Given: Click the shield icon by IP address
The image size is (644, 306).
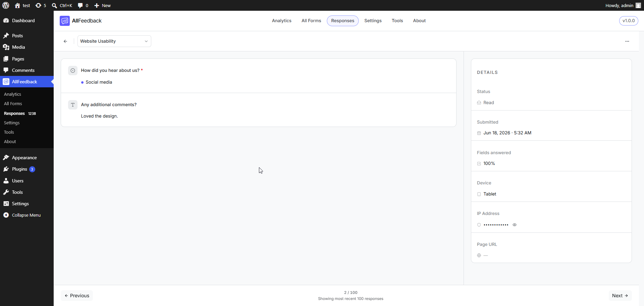Looking at the screenshot, I should (x=479, y=225).
